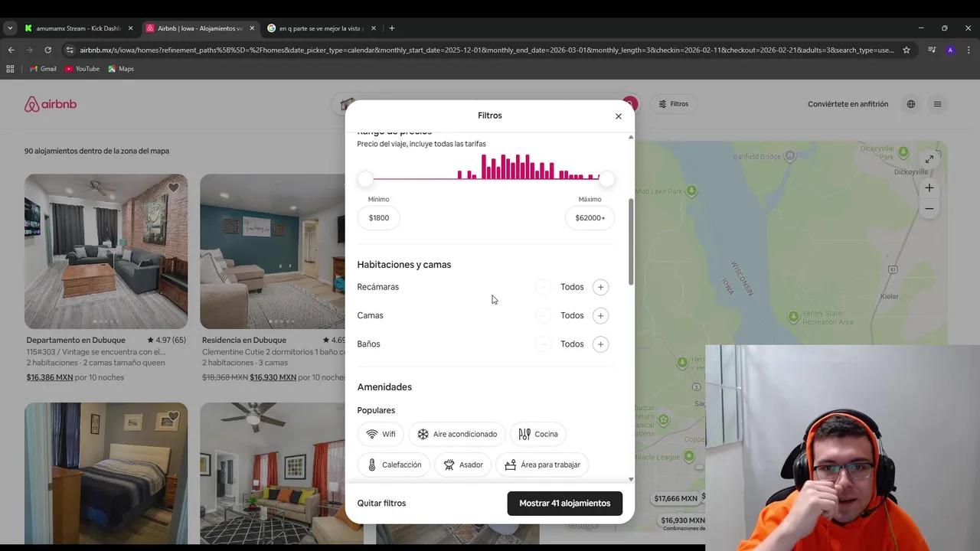Screen dimensions: 980x551
Task: Open the Airbnb hamburger menu
Action: pyautogui.click(x=937, y=104)
